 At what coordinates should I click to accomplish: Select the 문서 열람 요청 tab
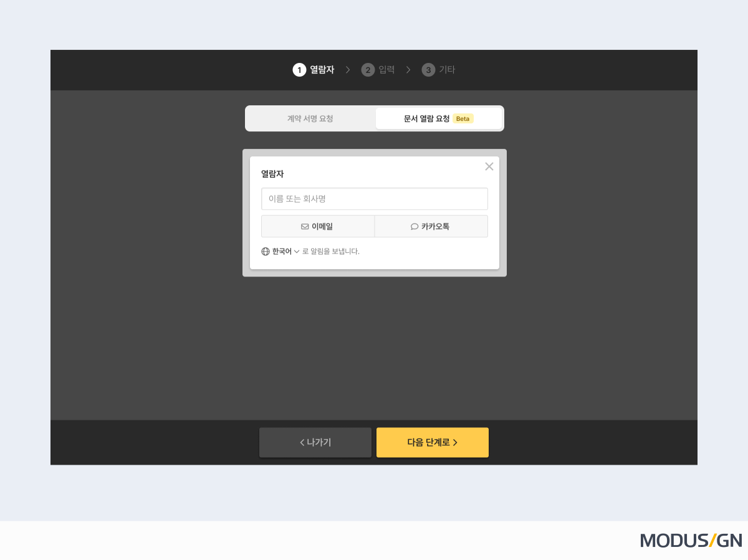pos(426,118)
